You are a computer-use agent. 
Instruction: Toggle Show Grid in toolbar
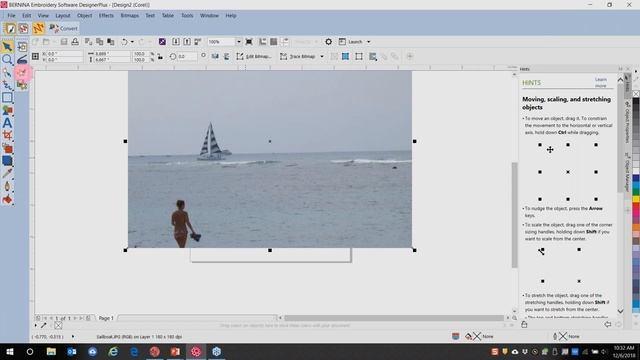click(273, 42)
